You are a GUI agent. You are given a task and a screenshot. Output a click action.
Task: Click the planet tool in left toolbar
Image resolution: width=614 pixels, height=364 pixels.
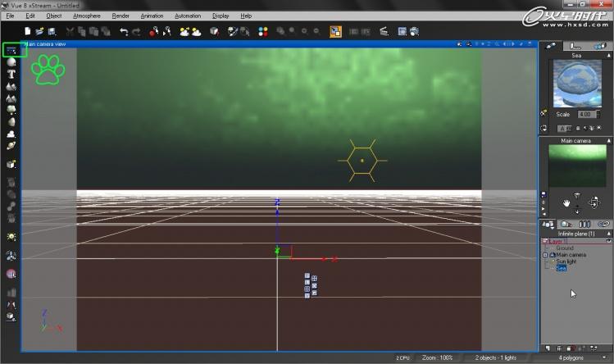pyautogui.click(x=11, y=145)
